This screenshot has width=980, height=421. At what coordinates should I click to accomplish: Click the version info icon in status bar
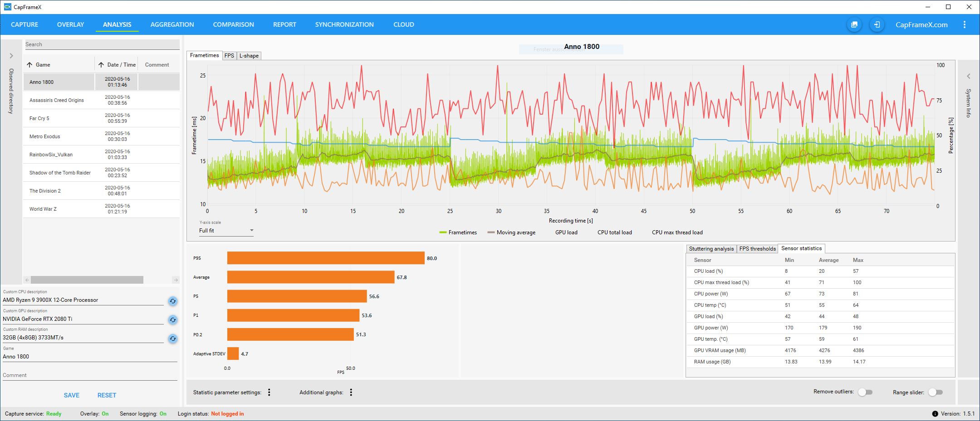click(935, 414)
